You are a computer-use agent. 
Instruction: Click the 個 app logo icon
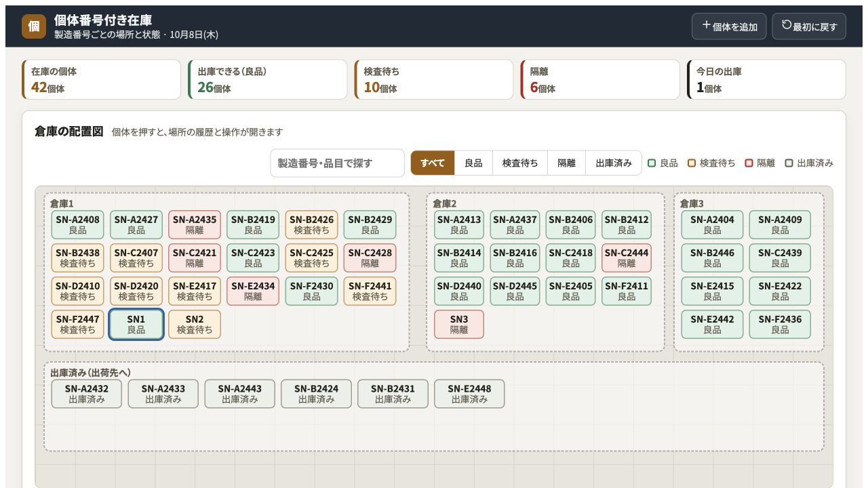coord(34,26)
